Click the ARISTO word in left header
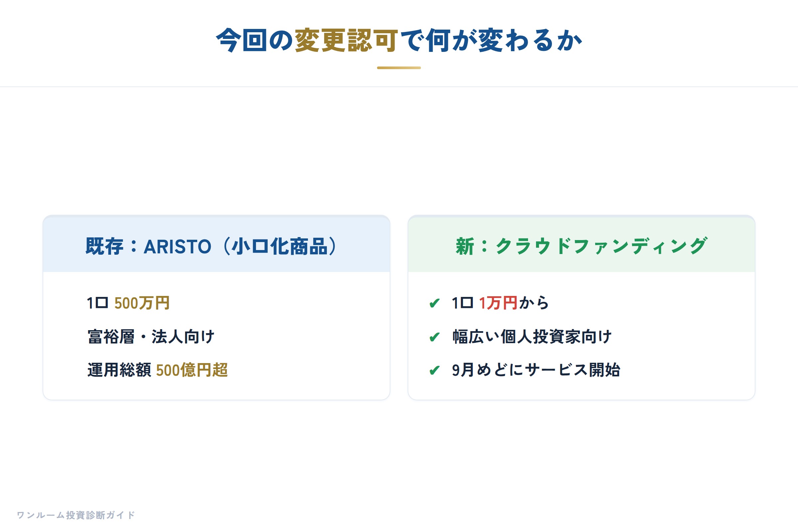Screen dimensions: 798x532 click(x=178, y=246)
